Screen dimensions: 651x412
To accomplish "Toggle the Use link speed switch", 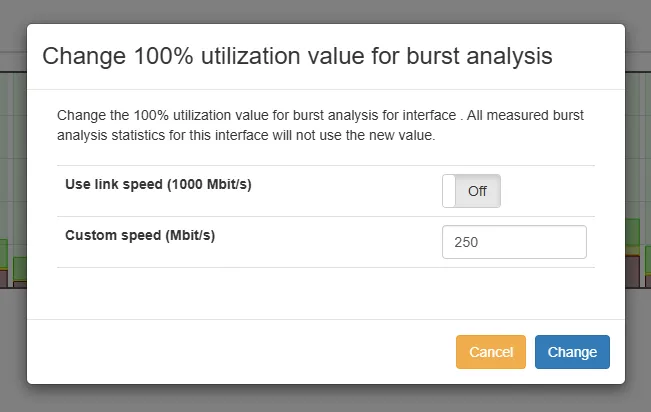I will pos(471,191).
